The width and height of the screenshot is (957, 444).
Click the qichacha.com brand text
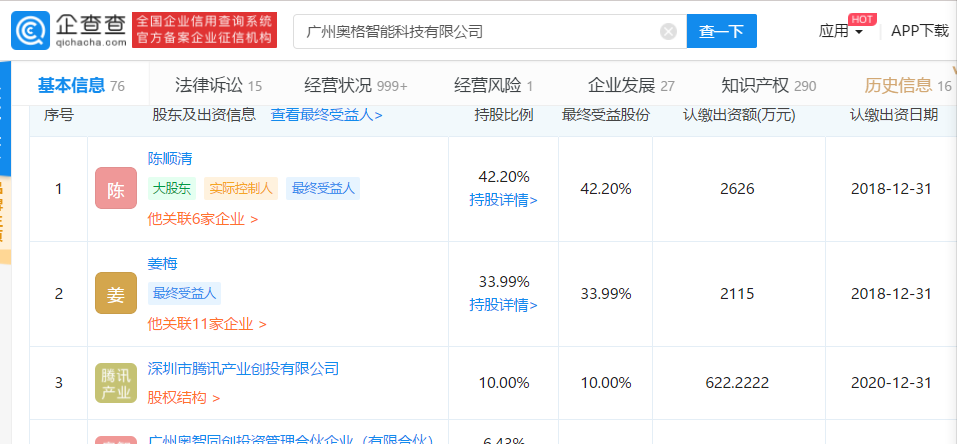click(x=90, y=43)
